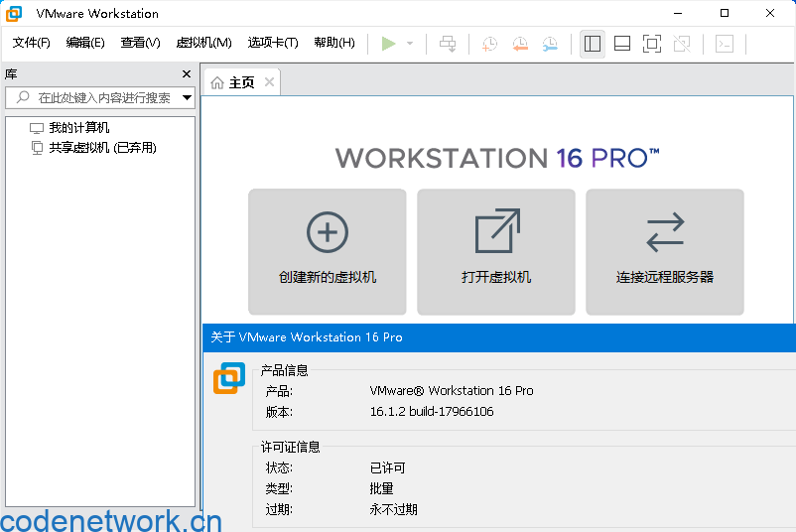The image size is (796, 532).
Task: Click the version text 16.1.2 build-17966106
Action: [432, 411]
